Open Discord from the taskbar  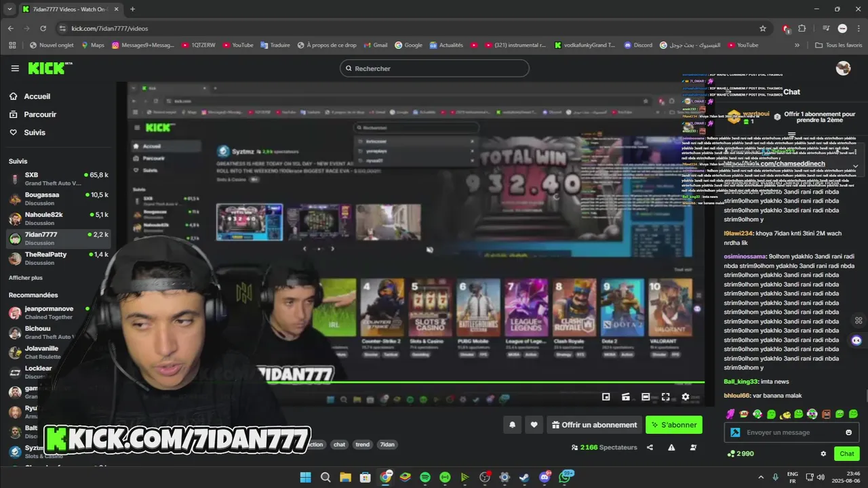coord(544,477)
